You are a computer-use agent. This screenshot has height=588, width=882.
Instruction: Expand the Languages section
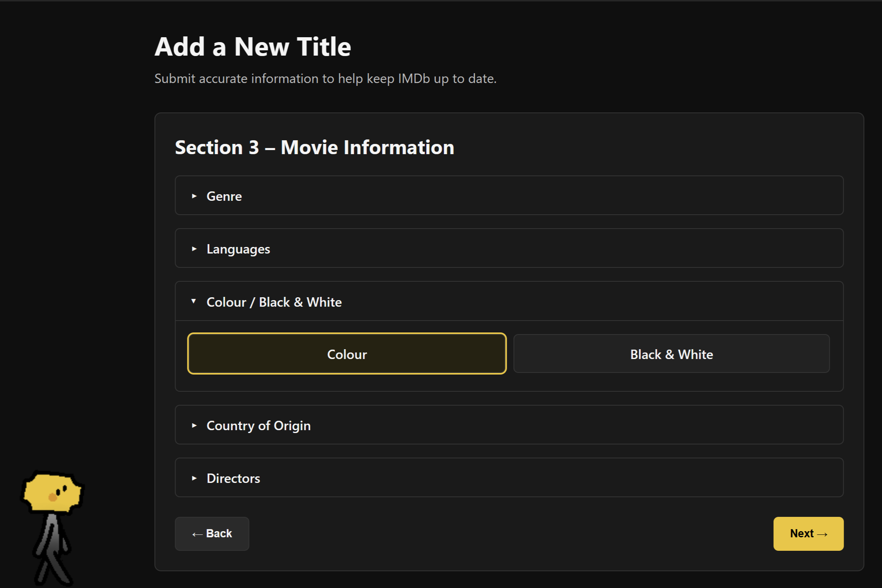coord(238,249)
